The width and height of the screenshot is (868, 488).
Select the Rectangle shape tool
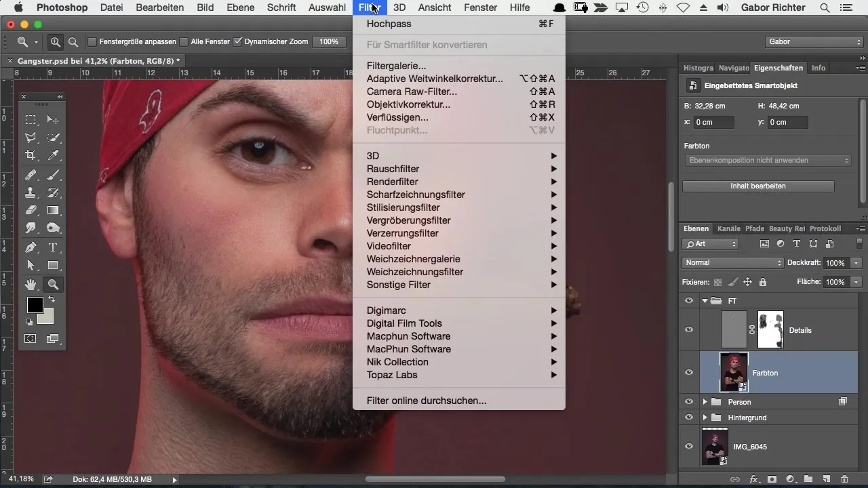pyautogui.click(x=53, y=265)
